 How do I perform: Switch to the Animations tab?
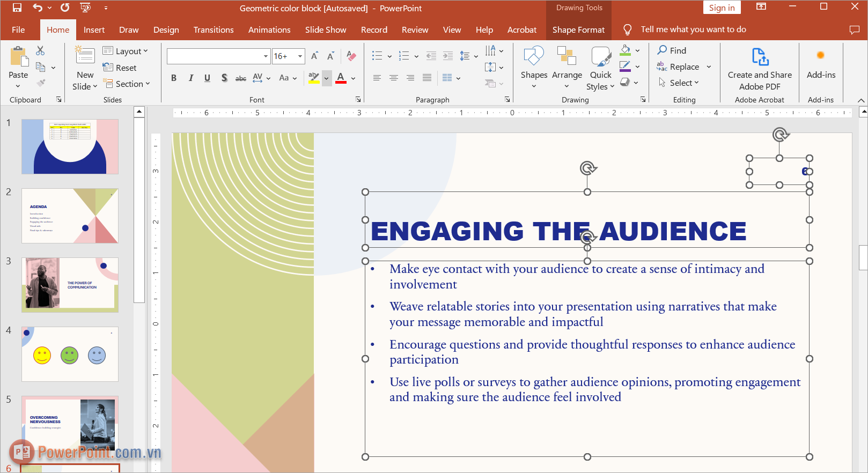coord(269,29)
